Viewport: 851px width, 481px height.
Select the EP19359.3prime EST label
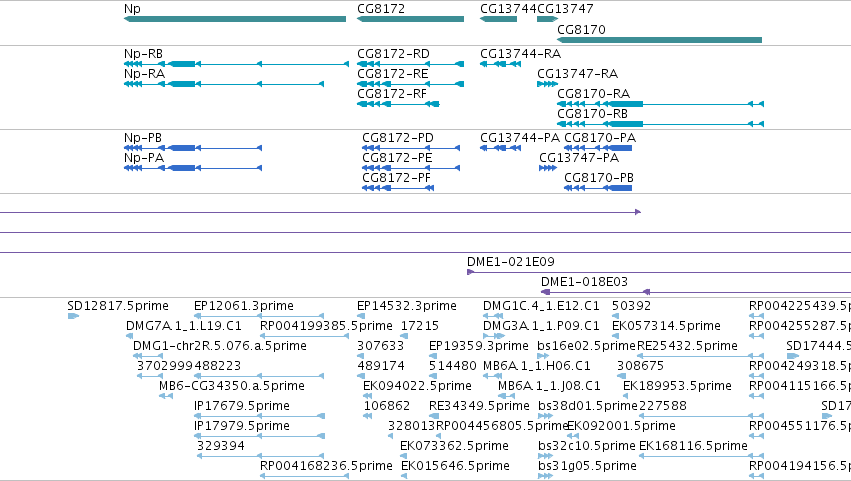tap(479, 346)
